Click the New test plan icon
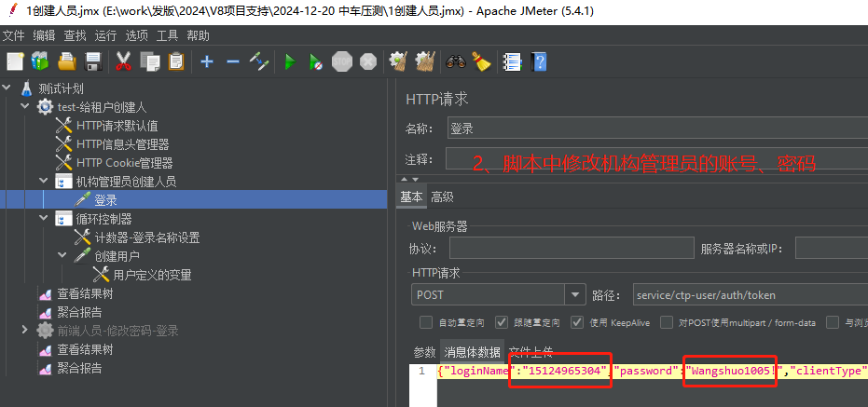 tap(16, 61)
